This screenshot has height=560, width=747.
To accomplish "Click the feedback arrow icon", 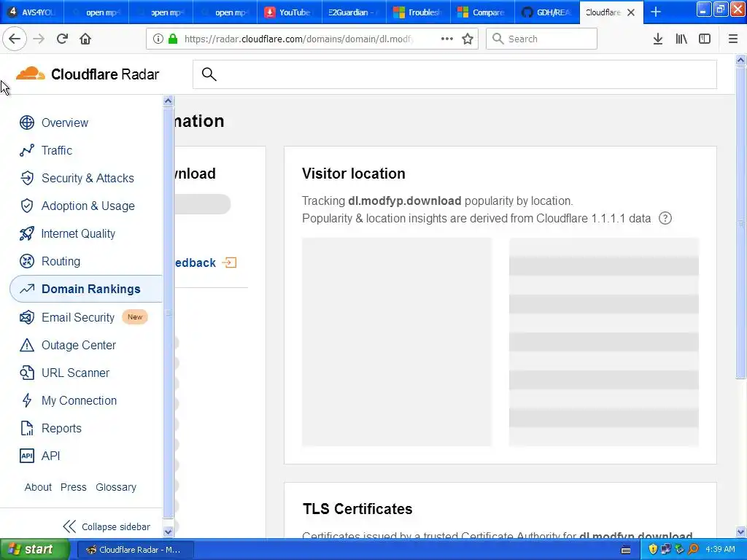I will (x=229, y=262).
